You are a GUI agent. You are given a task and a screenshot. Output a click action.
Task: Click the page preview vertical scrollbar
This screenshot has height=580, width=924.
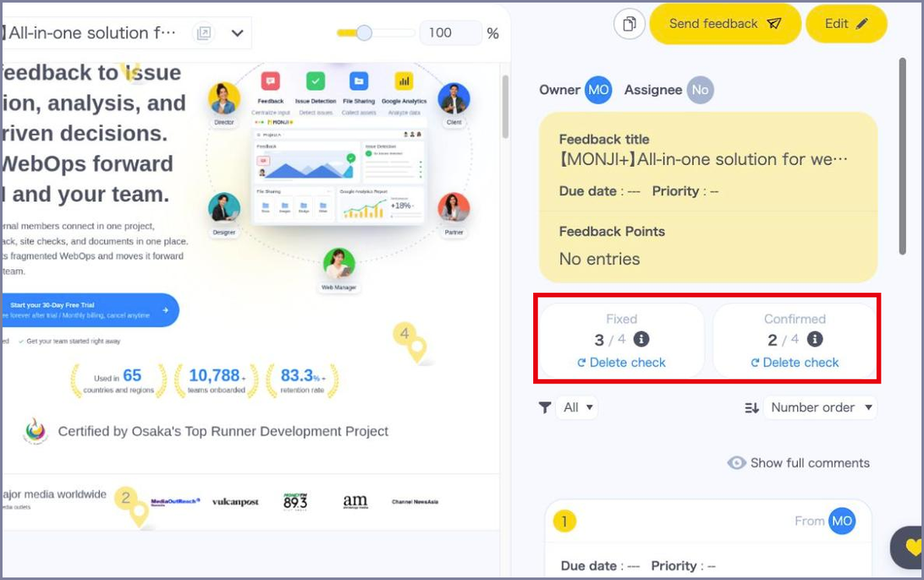[505, 107]
